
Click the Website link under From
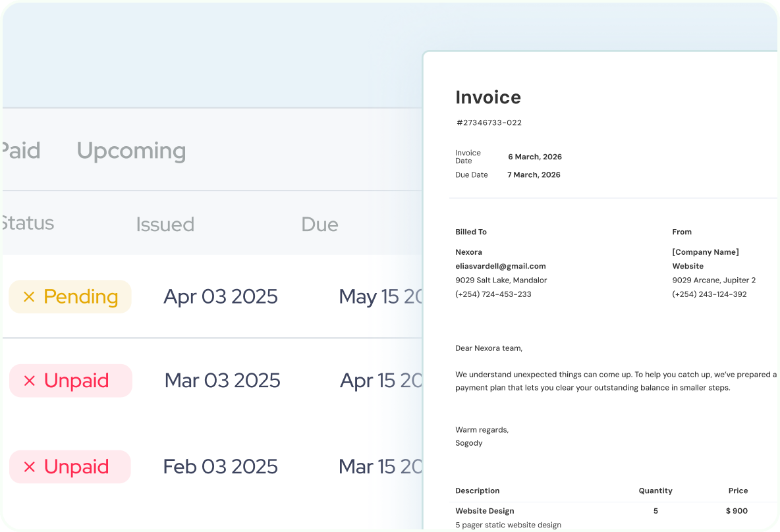[688, 266]
